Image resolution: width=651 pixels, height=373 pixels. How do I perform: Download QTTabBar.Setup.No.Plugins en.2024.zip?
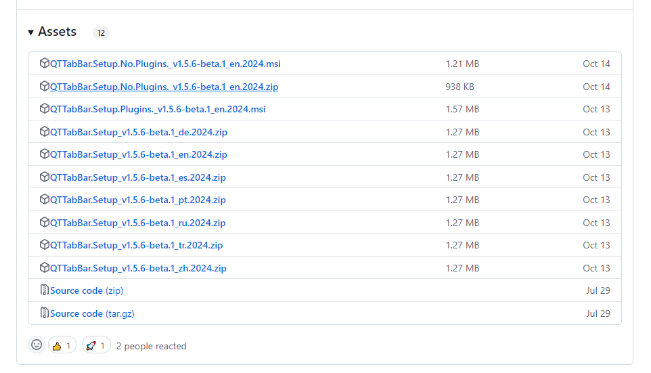164,86
